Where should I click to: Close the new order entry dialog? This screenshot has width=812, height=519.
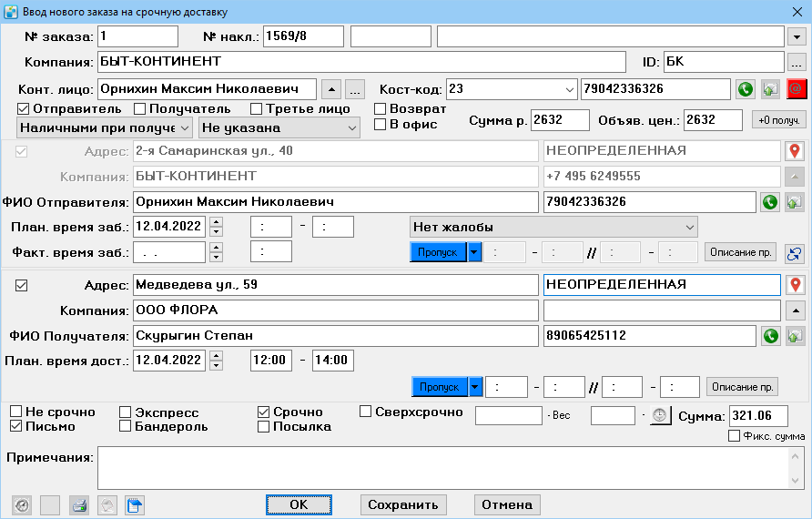click(797, 12)
